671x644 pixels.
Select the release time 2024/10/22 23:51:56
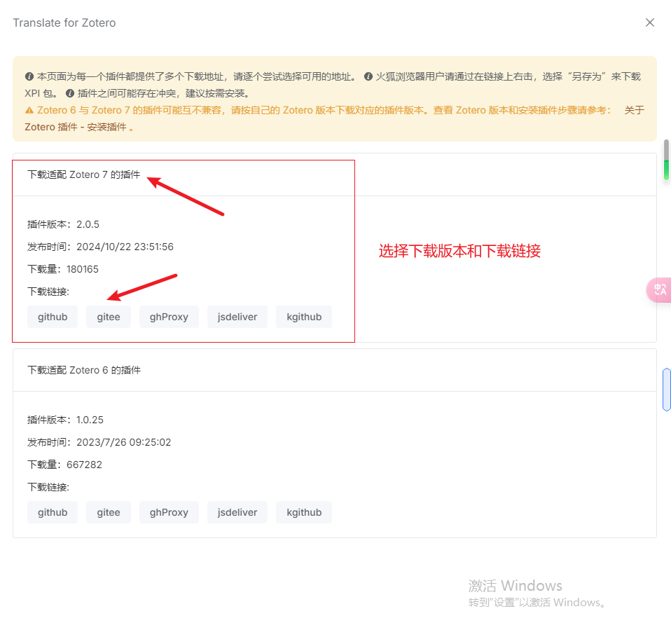point(125,247)
